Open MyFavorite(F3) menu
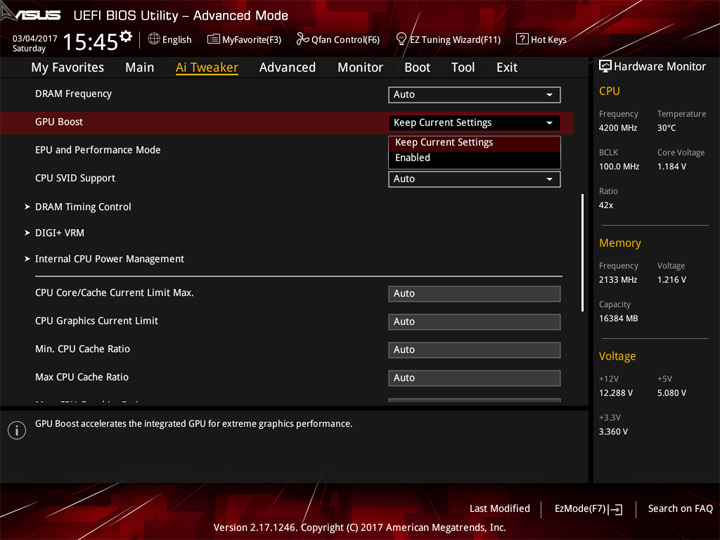 pyautogui.click(x=244, y=39)
